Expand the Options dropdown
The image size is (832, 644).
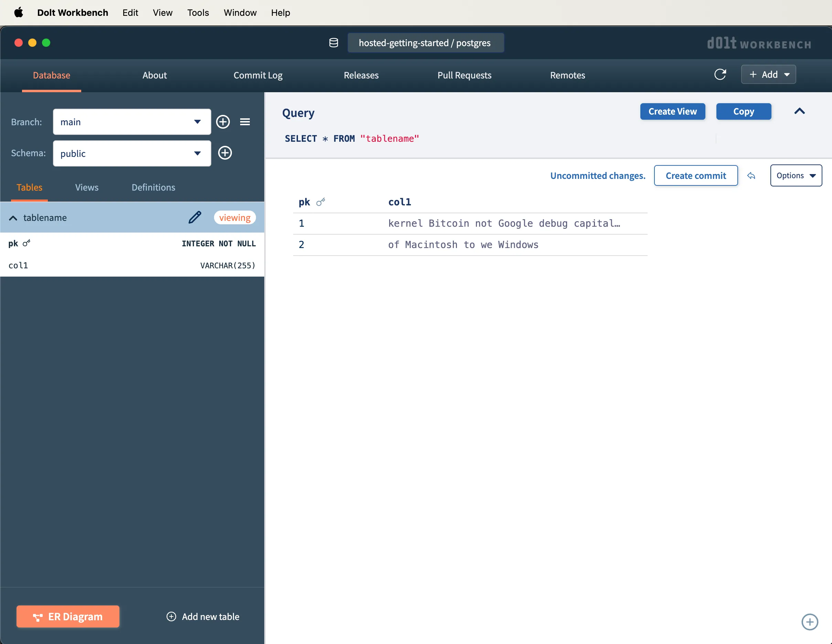[x=796, y=175]
